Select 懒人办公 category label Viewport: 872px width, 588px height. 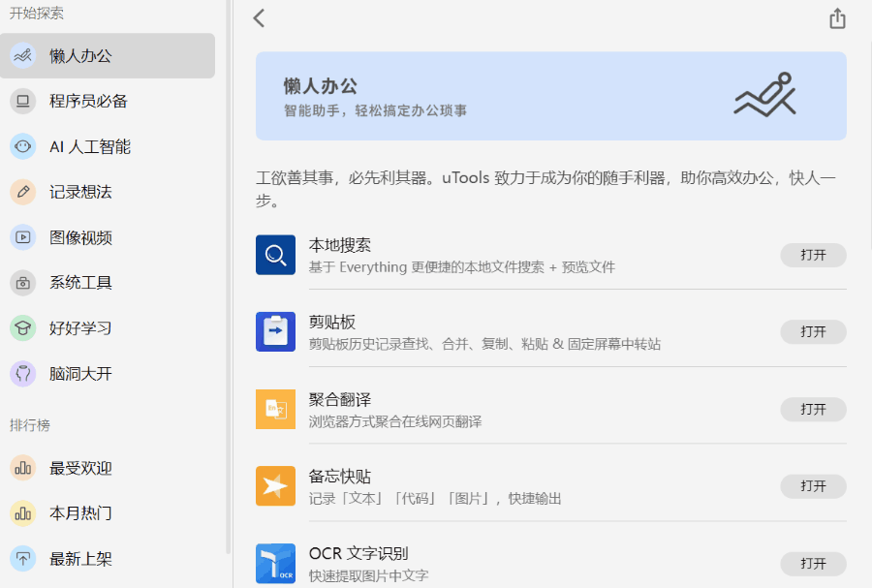pyautogui.click(x=80, y=55)
